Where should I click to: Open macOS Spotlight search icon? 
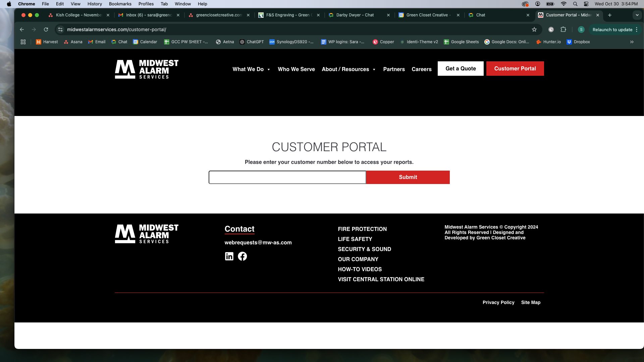click(575, 4)
